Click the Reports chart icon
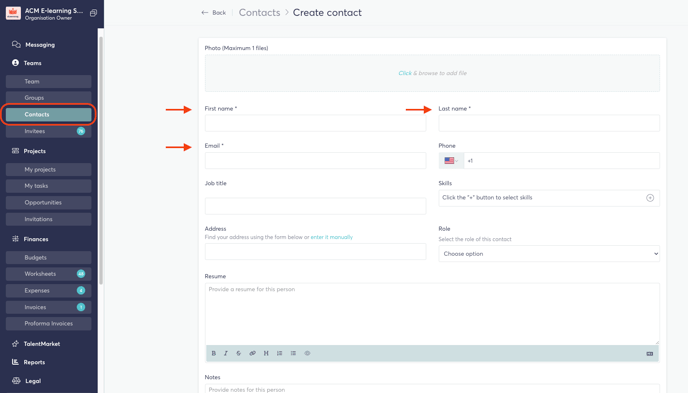The width and height of the screenshot is (688, 393). coord(15,362)
